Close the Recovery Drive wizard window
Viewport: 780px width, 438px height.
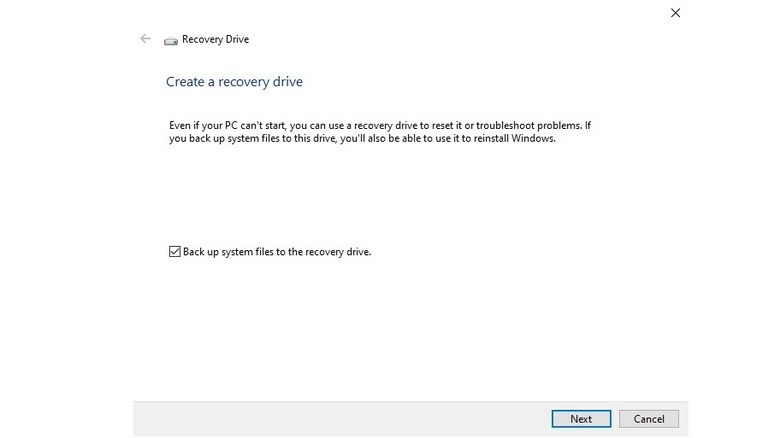click(x=675, y=13)
